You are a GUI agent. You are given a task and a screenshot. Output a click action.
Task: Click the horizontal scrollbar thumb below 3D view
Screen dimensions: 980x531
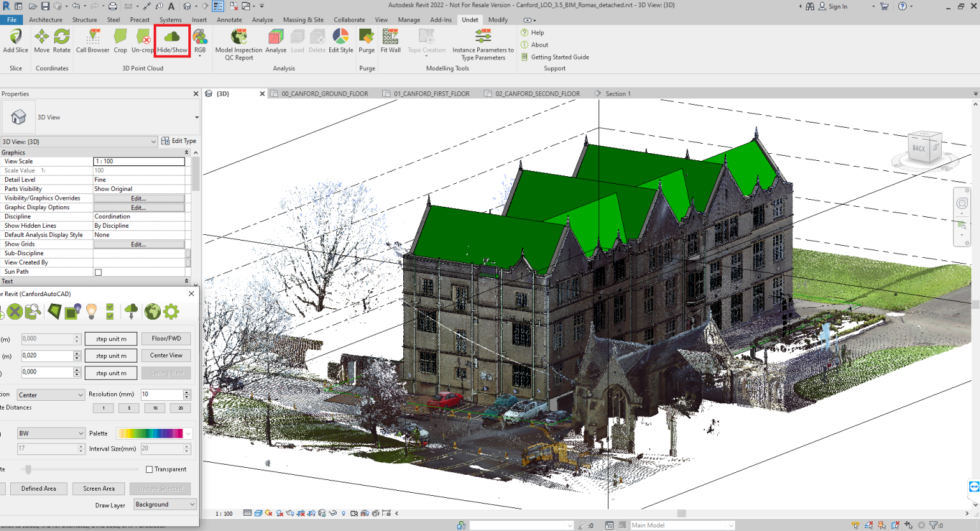click(x=681, y=513)
